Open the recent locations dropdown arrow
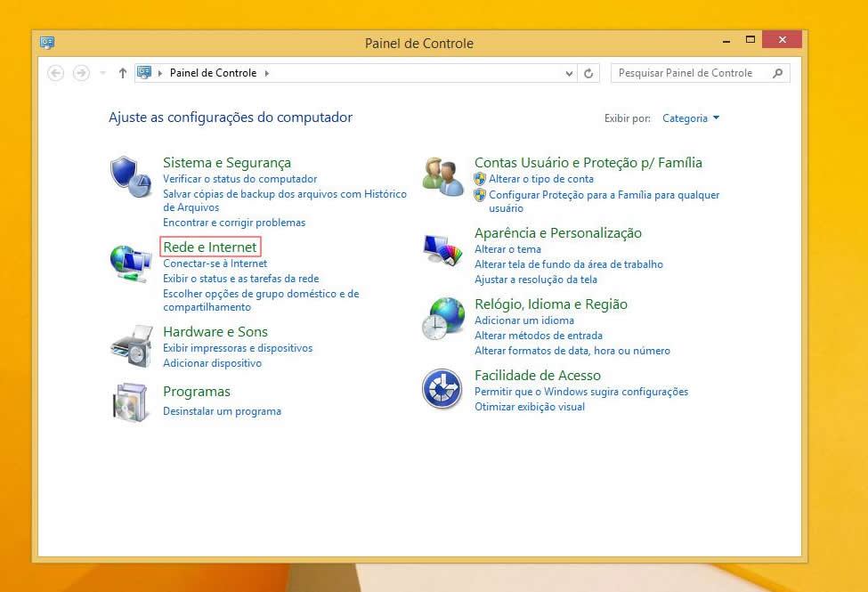Screen dimensions: 868x592 coord(103,74)
